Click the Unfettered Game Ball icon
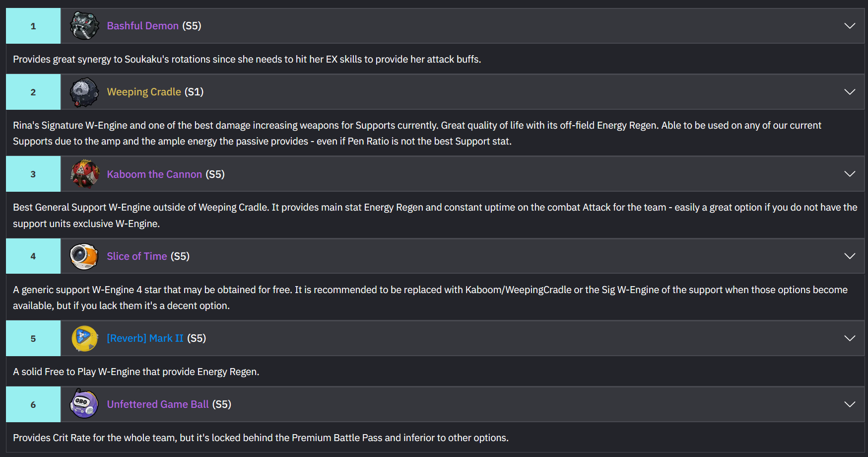The image size is (868, 457). click(84, 404)
